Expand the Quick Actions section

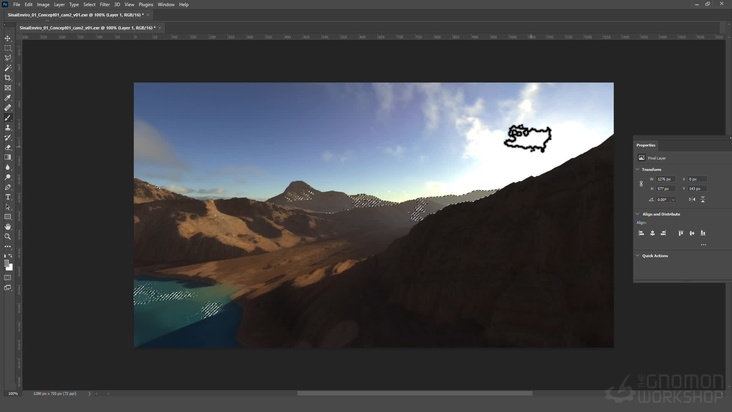click(x=638, y=255)
